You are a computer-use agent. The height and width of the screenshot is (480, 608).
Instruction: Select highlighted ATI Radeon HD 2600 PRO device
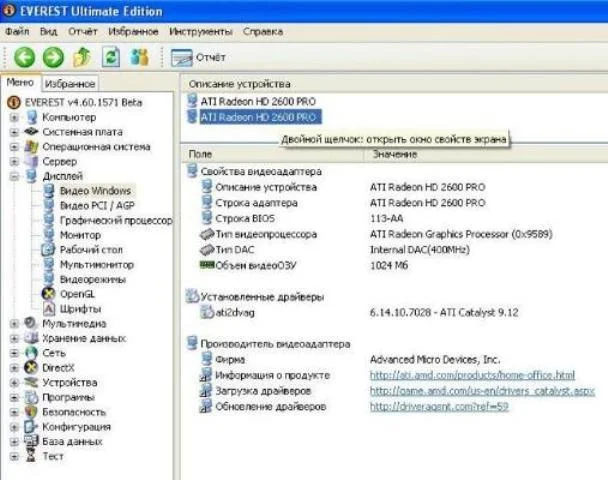point(260,117)
